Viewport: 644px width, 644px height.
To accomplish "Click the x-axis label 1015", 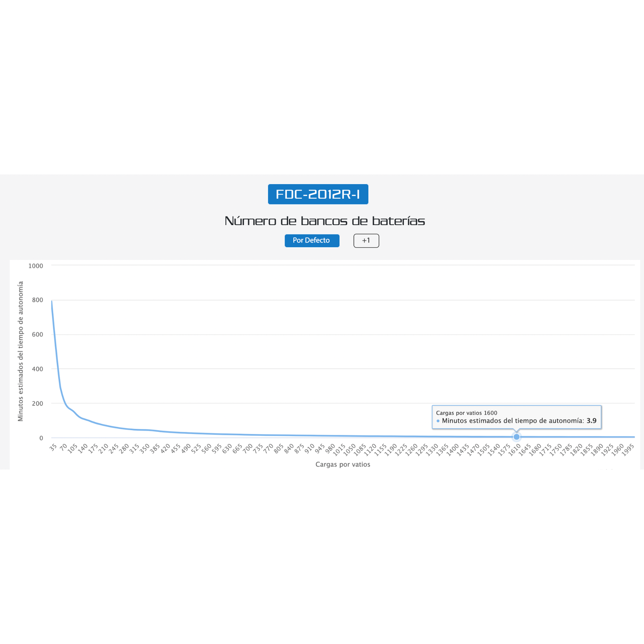I will [x=339, y=450].
